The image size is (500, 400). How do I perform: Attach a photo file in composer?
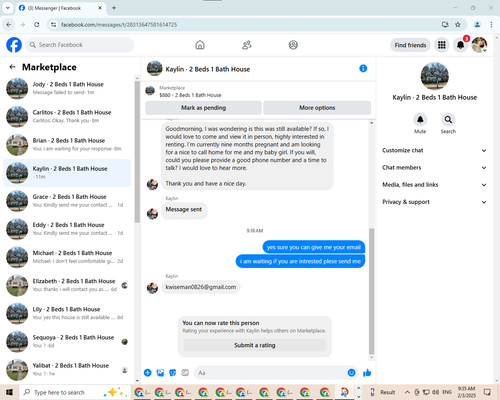(160, 373)
